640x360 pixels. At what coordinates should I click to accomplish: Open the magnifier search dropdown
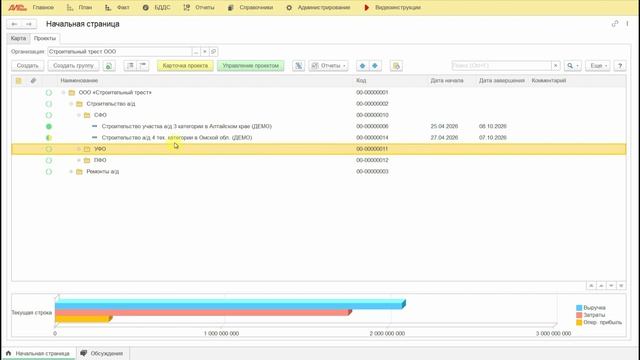(x=573, y=66)
